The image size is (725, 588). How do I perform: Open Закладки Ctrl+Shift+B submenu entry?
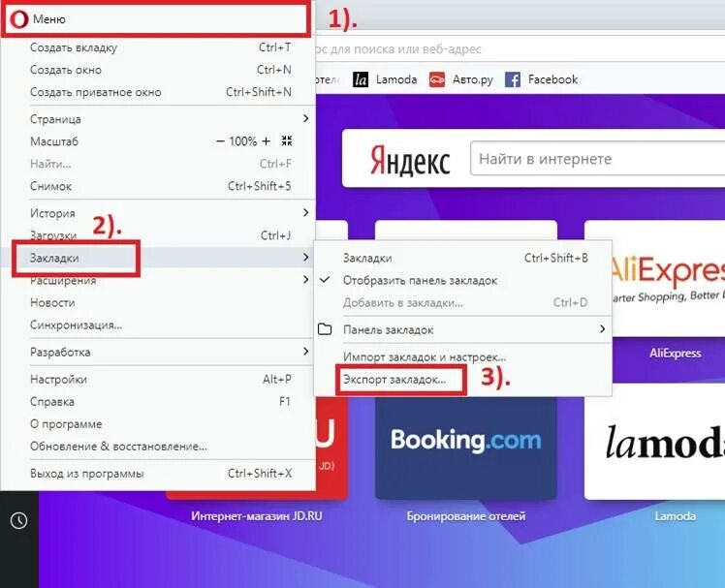(462, 258)
